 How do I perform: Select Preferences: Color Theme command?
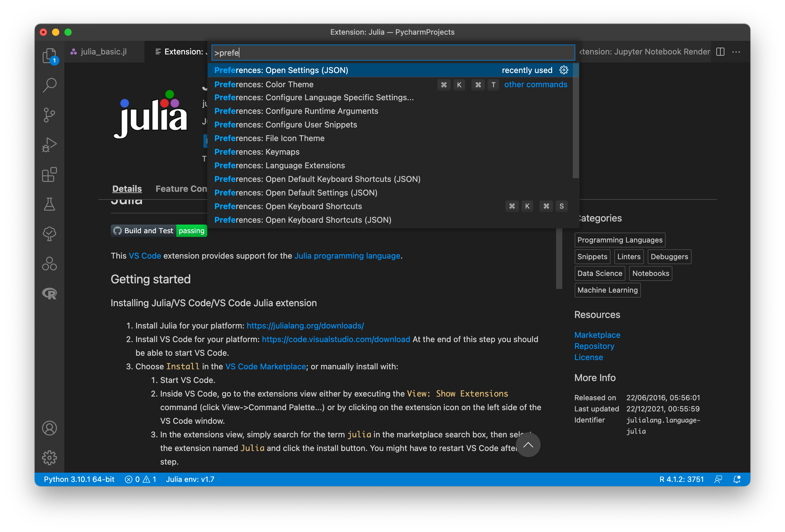(x=264, y=84)
